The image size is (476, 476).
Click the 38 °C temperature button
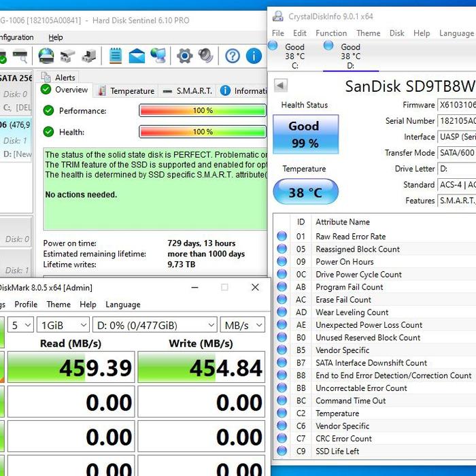pos(306,192)
